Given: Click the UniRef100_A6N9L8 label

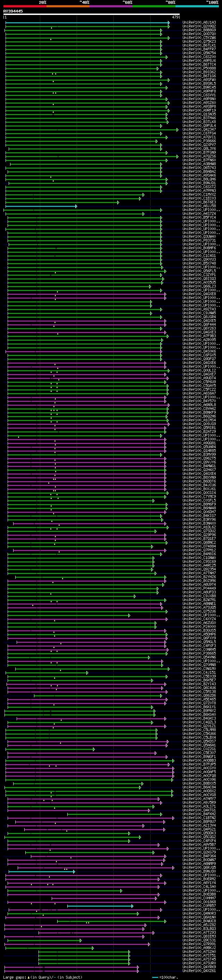Looking at the screenshot, I should pyautogui.click(x=199, y=405).
